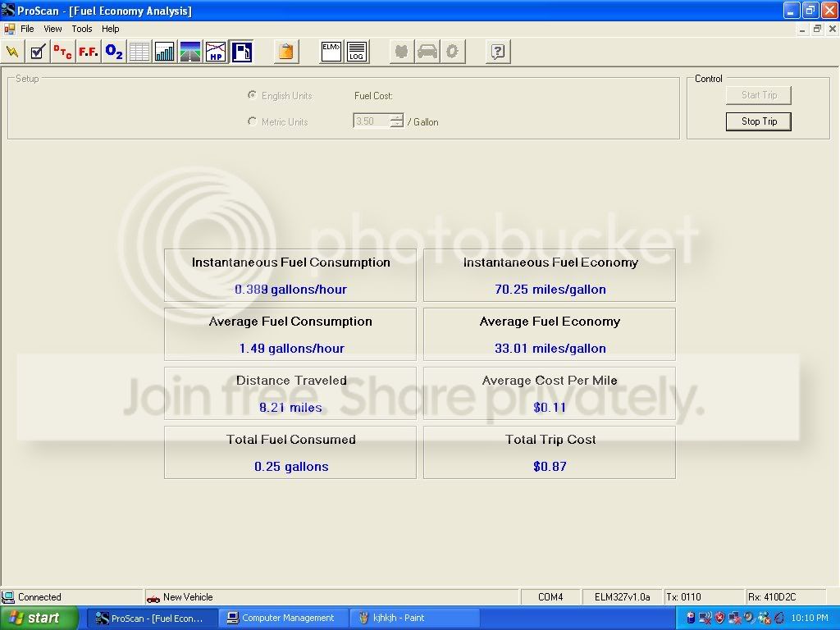Decrease fuel cost with spinner down arrow
The image size is (840, 630).
click(x=397, y=125)
